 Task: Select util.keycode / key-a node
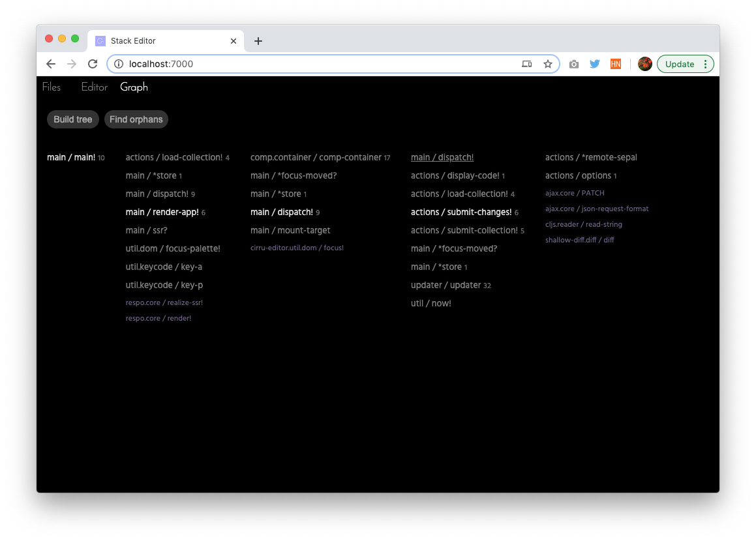(164, 267)
